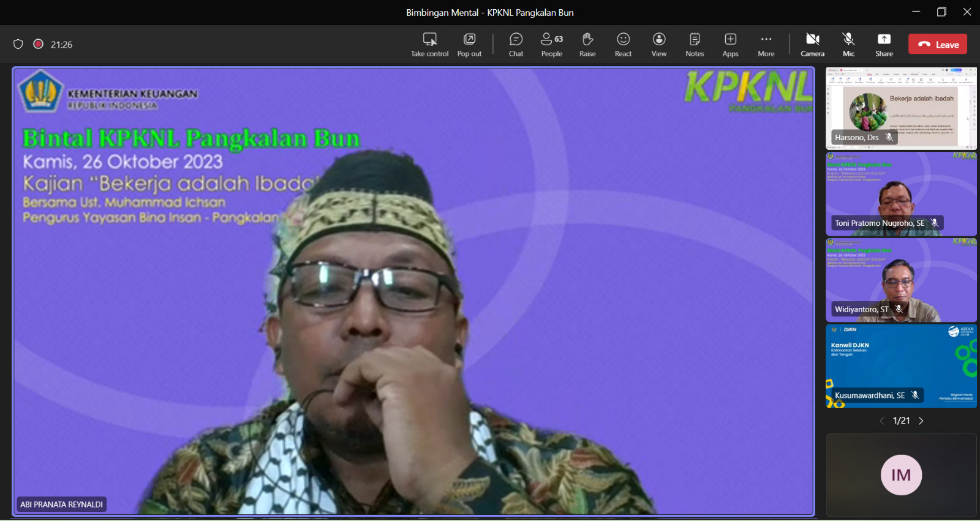The height and width of the screenshot is (521, 980).
Task: Pop out the shared content window
Action: [469, 45]
